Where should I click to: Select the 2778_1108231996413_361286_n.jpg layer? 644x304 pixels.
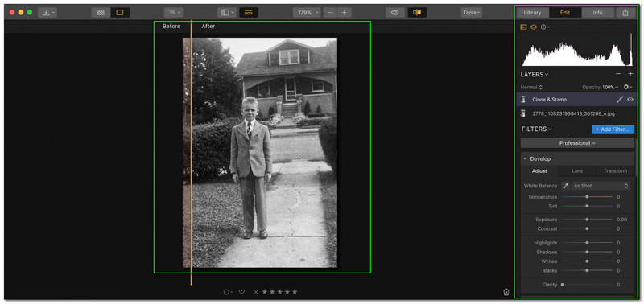[576, 113]
